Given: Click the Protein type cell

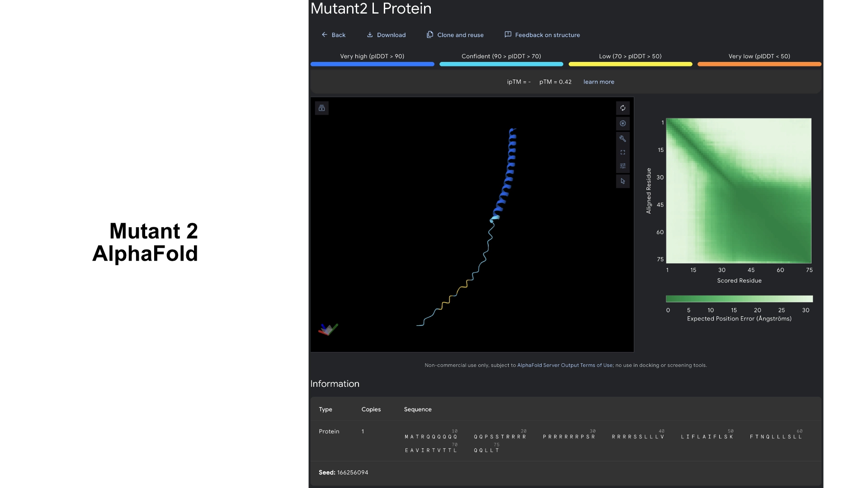Looking at the screenshot, I should tap(329, 432).
